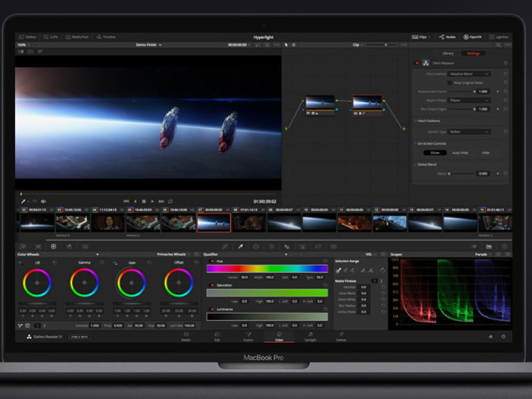Open the Reflect border type dropdown

(x=469, y=132)
